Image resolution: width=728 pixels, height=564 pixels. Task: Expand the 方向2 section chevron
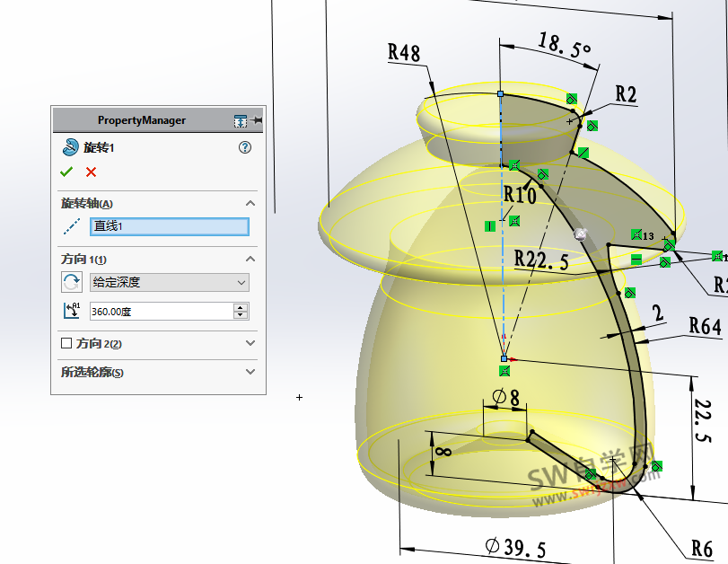click(x=250, y=343)
